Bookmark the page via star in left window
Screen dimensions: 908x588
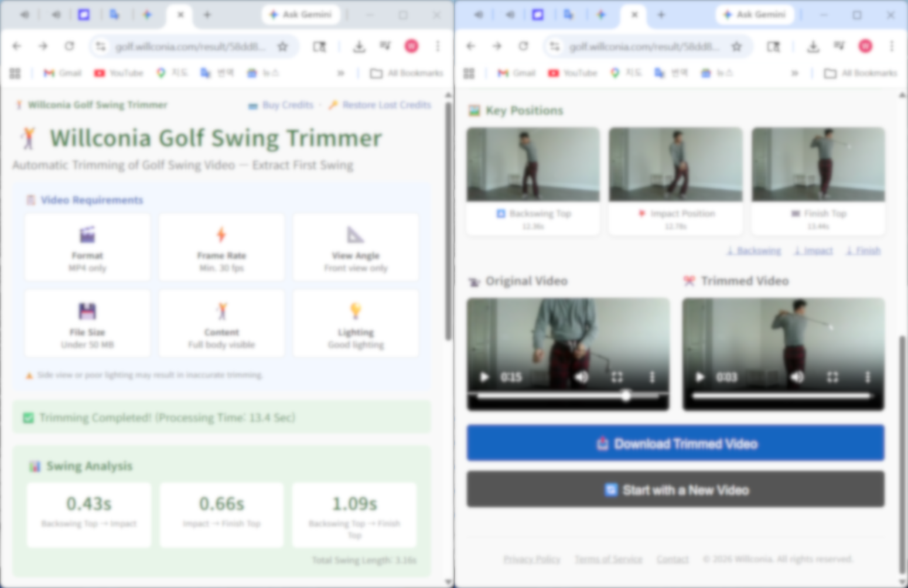(282, 46)
